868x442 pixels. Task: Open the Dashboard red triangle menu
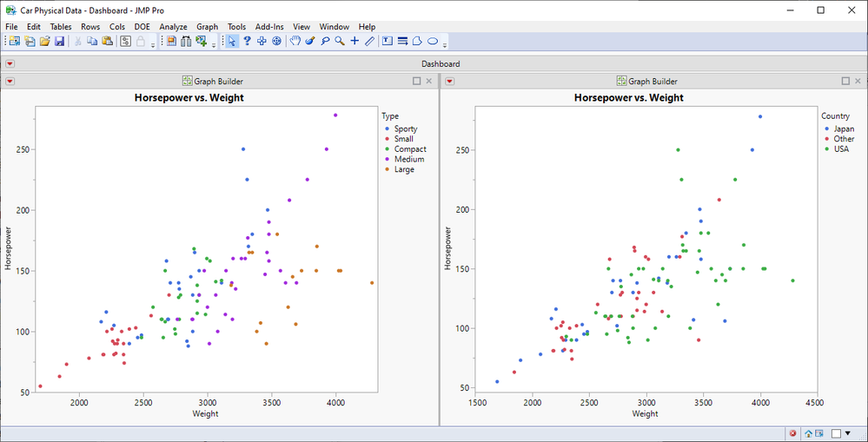coord(10,63)
